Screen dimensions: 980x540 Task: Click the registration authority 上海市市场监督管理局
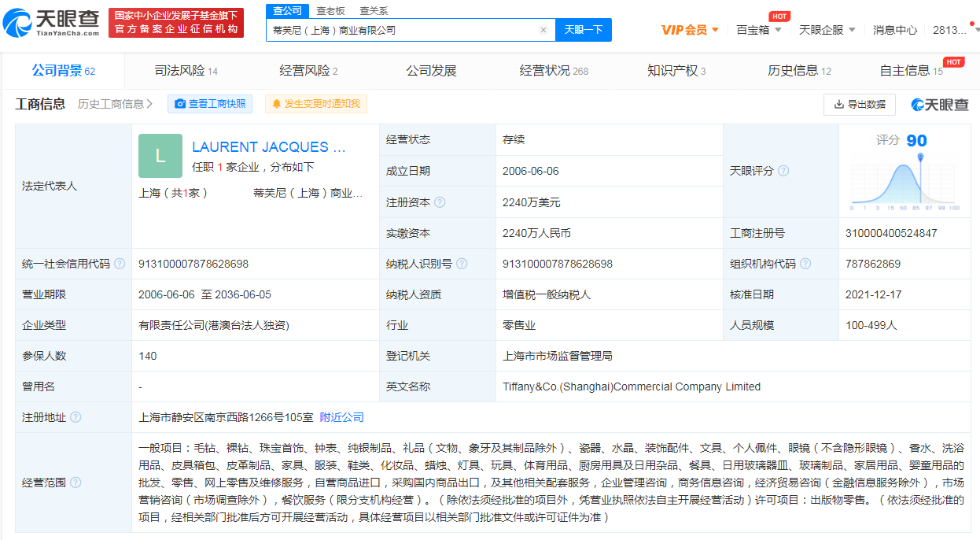(x=558, y=356)
